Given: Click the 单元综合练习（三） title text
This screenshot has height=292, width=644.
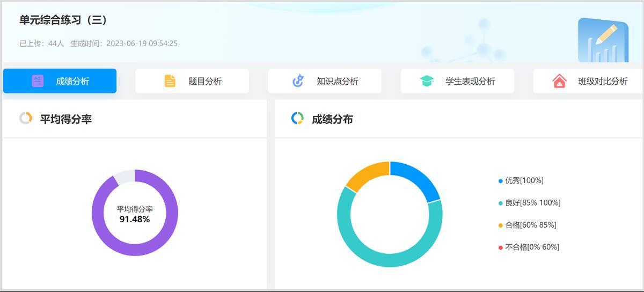Looking at the screenshot, I should (x=63, y=20).
